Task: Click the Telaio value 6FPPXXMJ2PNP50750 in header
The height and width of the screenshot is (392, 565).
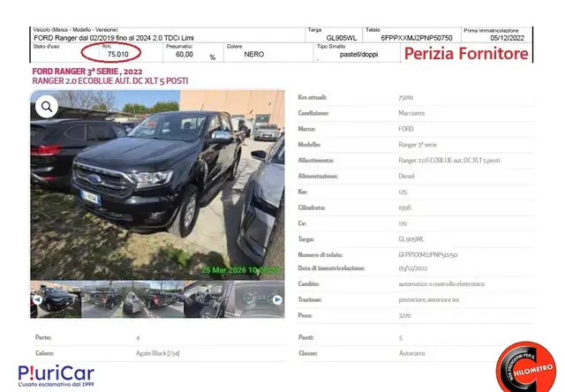Action: click(x=417, y=38)
